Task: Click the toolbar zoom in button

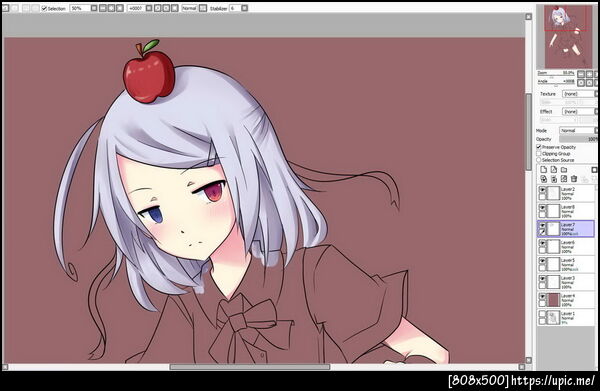Action: (111, 8)
